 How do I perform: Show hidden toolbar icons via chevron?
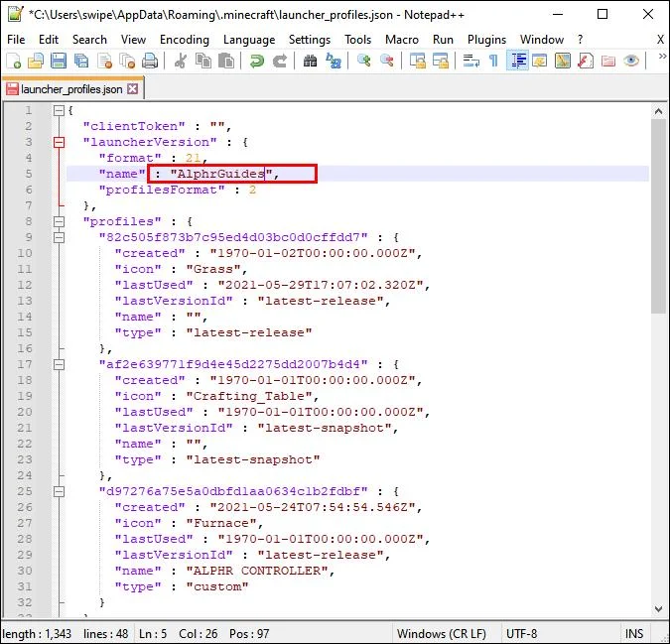click(662, 57)
